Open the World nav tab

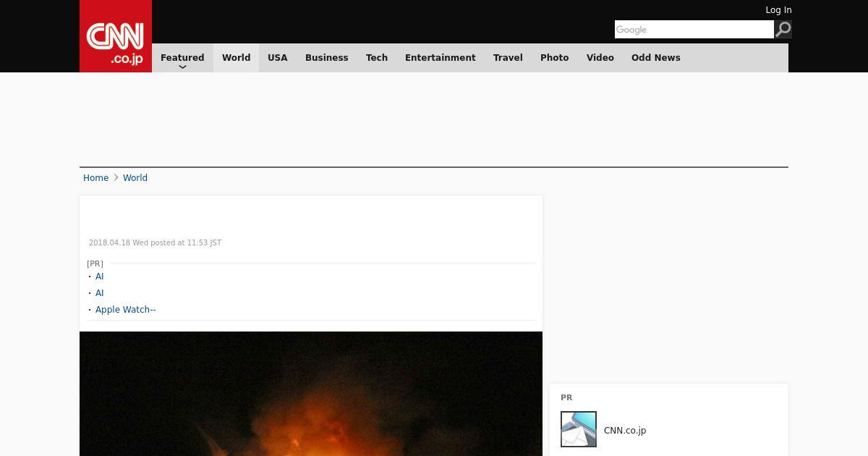pyautogui.click(x=236, y=58)
